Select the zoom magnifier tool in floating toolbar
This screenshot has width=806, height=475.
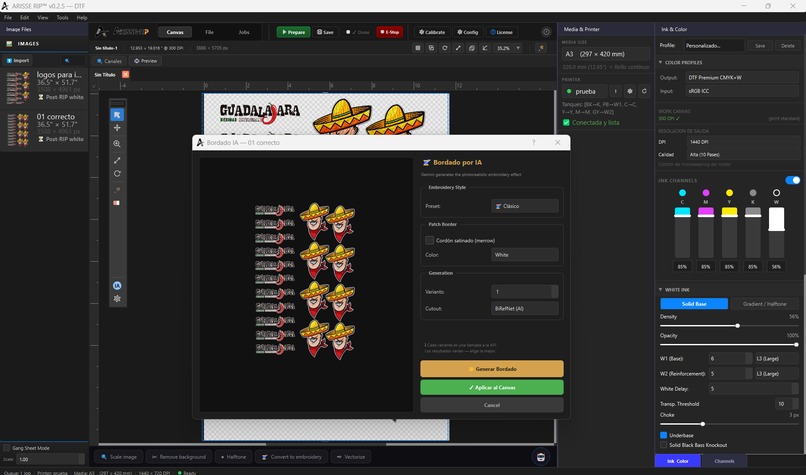tap(117, 144)
